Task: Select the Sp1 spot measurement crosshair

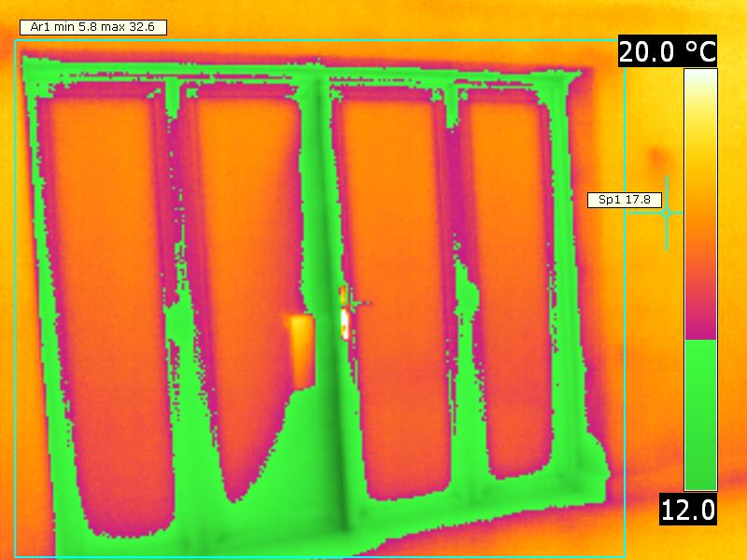Action: [x=667, y=213]
